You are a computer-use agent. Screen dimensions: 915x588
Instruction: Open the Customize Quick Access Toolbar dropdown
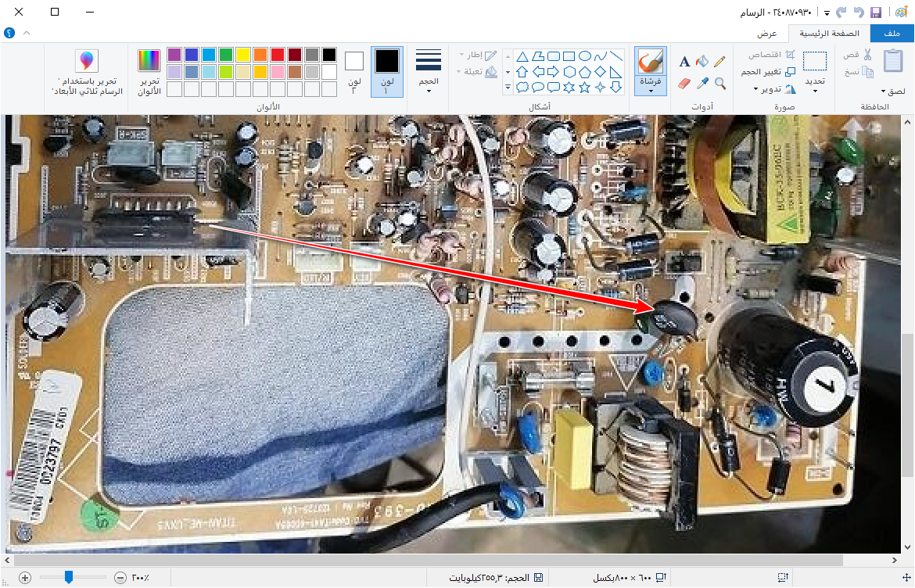[x=827, y=13]
